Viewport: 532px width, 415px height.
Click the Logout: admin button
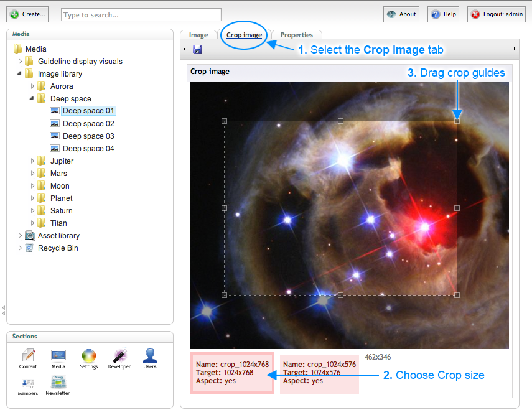[497, 14]
